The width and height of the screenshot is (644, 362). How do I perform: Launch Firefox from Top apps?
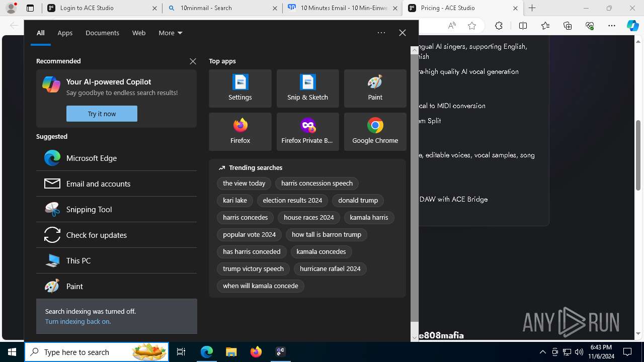pyautogui.click(x=240, y=132)
